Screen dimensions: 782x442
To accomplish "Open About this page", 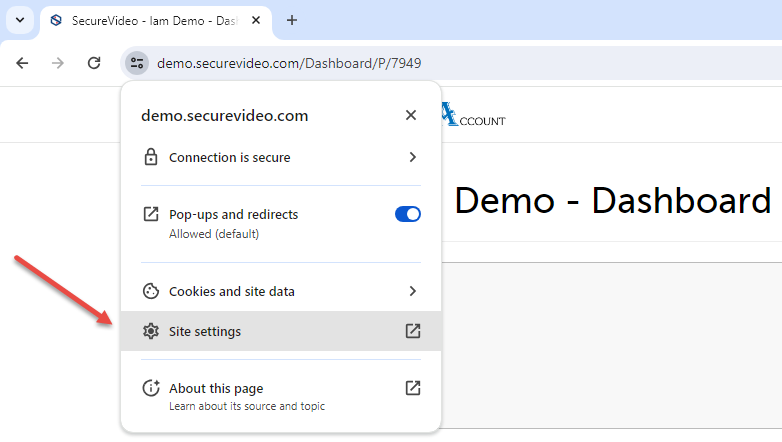I will point(216,388).
